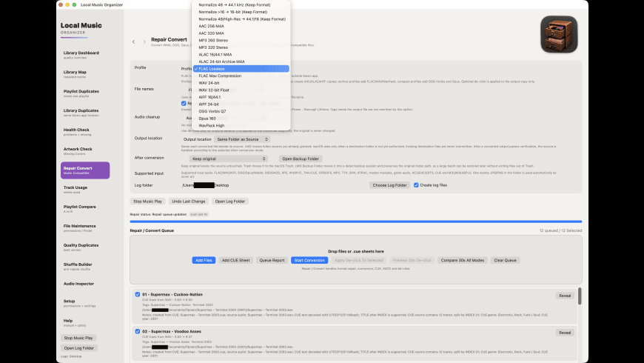Open the Keep original after-conversion dropdown
644x363 pixels.
click(228, 159)
